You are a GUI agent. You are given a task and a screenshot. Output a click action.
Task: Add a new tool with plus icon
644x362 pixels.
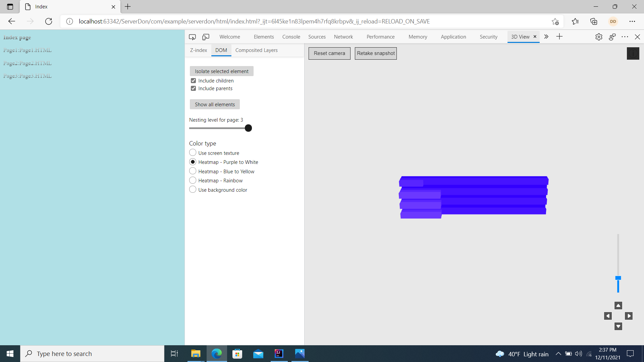(x=559, y=37)
